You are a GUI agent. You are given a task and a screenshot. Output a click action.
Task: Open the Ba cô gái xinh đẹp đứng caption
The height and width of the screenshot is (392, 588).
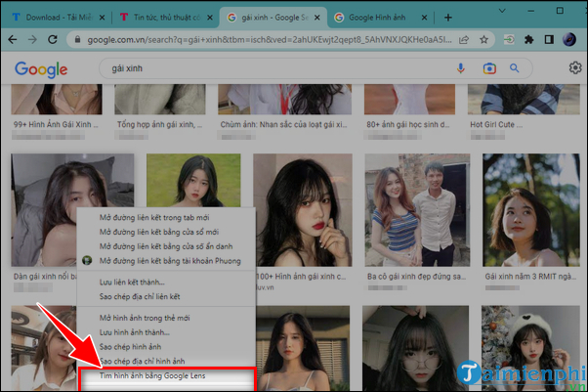tap(417, 277)
